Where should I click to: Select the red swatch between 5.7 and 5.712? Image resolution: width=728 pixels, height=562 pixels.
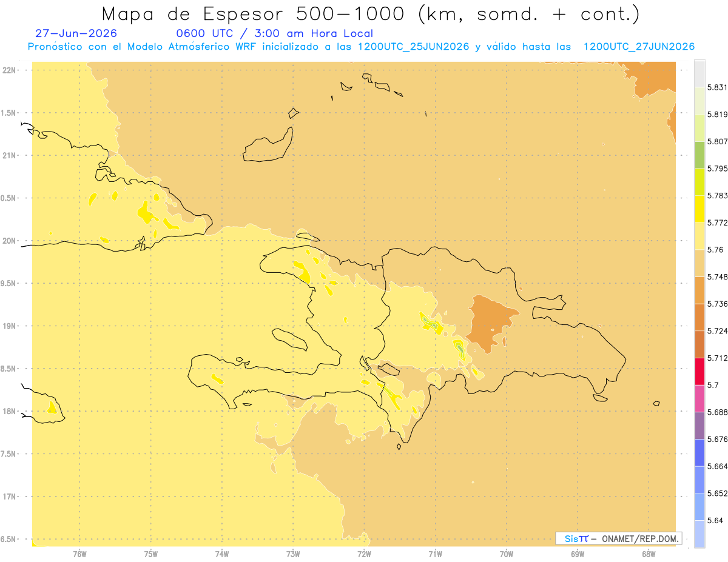[699, 372]
